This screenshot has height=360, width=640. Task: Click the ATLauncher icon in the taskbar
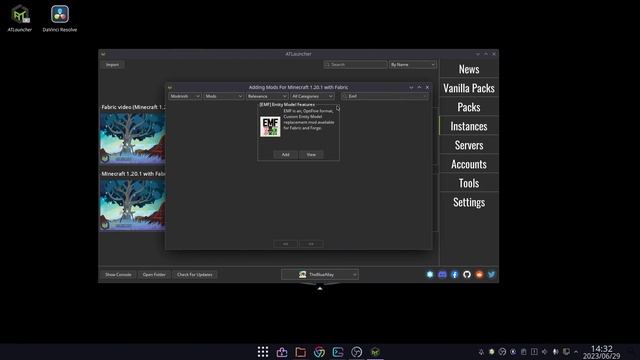[x=375, y=352]
